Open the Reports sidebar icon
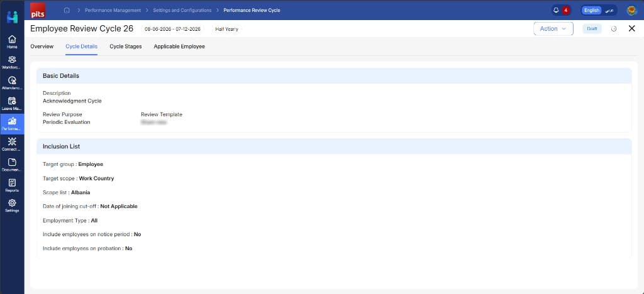Viewport: 644px width, 294px height. click(12, 185)
